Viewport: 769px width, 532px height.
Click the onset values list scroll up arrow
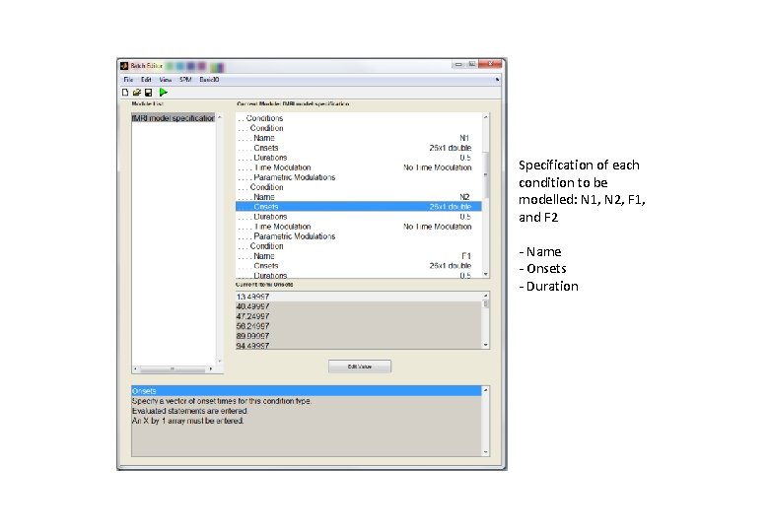(x=485, y=296)
